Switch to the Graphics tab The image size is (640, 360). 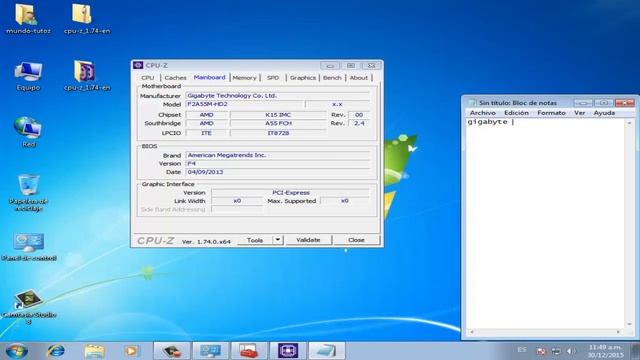click(303, 78)
